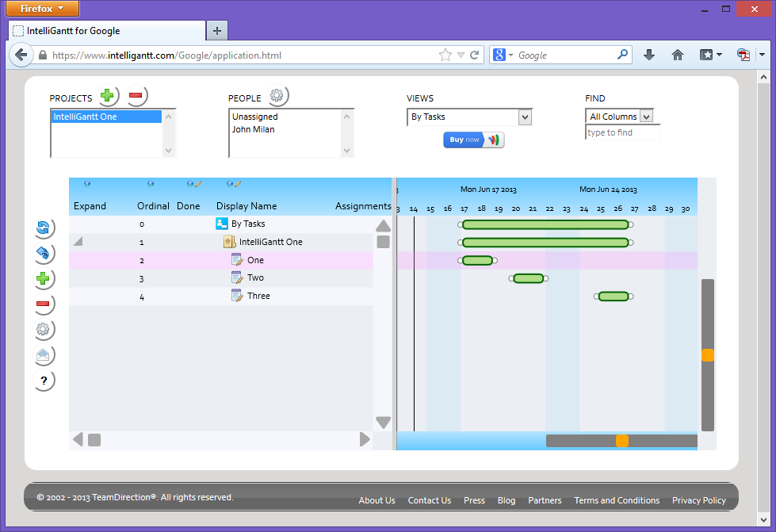Open settings gear in left sidebar
The width and height of the screenshot is (776, 532).
43,328
